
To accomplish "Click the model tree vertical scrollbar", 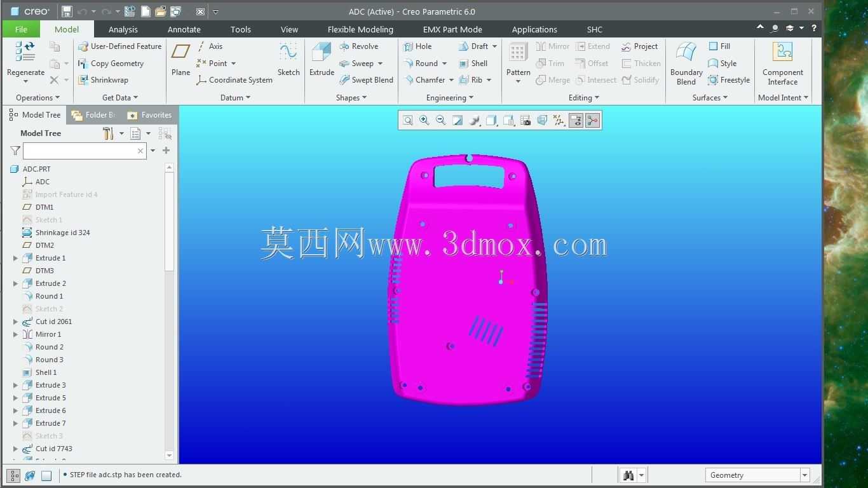I will (x=169, y=222).
